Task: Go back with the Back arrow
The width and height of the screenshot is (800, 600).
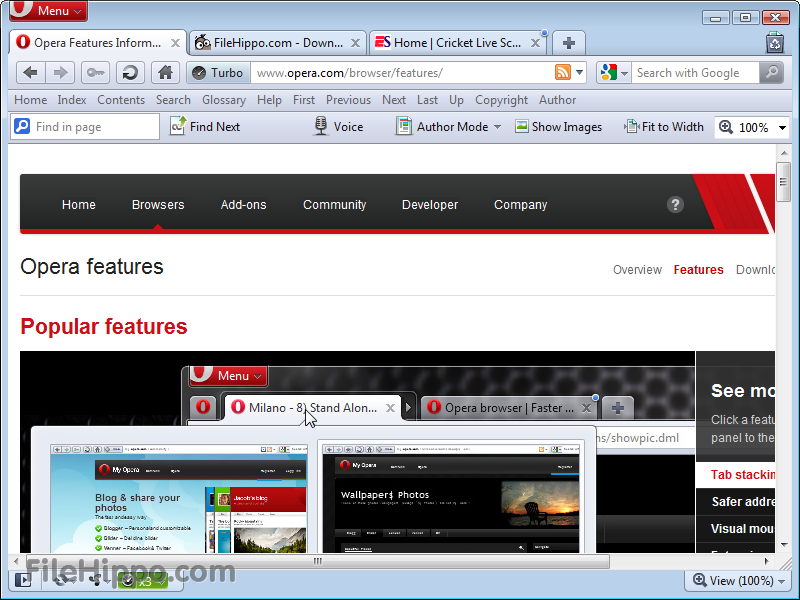Action: [x=31, y=73]
